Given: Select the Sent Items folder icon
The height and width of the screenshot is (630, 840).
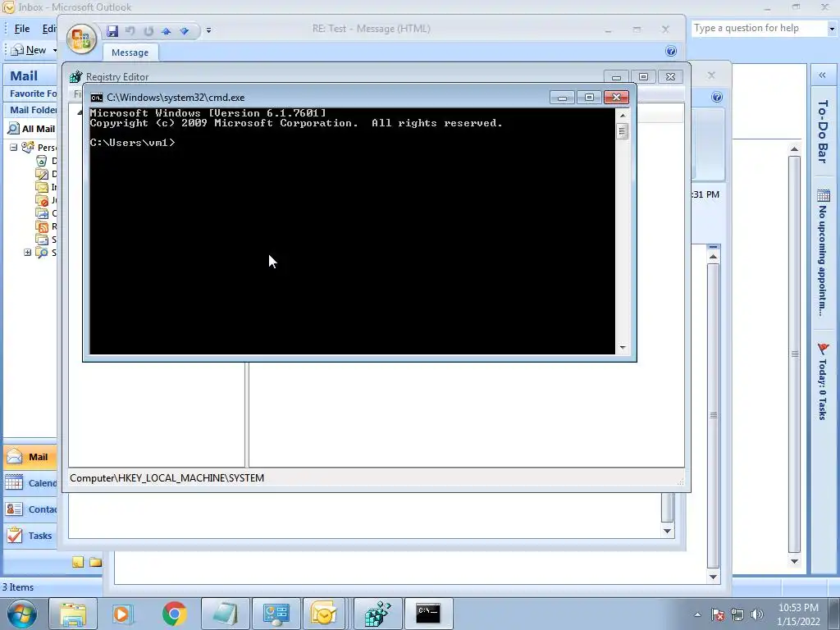Looking at the screenshot, I should point(42,240).
